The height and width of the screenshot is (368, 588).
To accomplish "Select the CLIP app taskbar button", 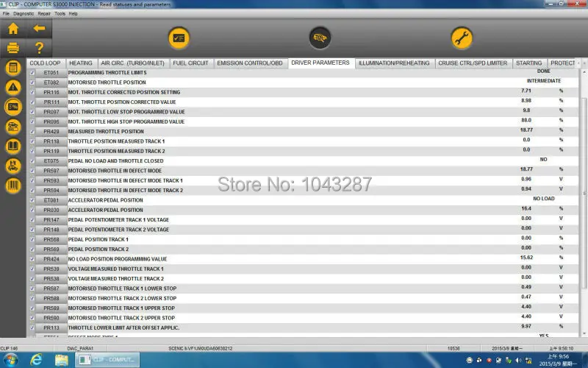I will tap(107, 360).
